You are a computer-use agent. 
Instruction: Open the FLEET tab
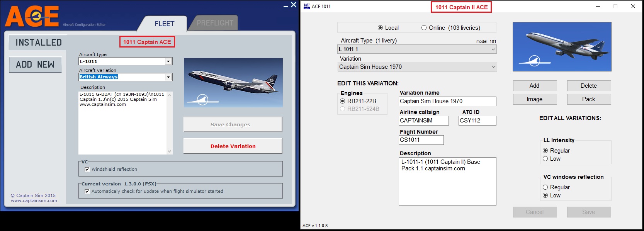(164, 24)
